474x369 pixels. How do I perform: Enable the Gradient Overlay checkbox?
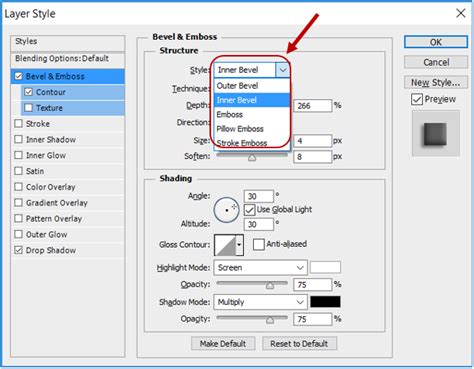pyautogui.click(x=19, y=203)
